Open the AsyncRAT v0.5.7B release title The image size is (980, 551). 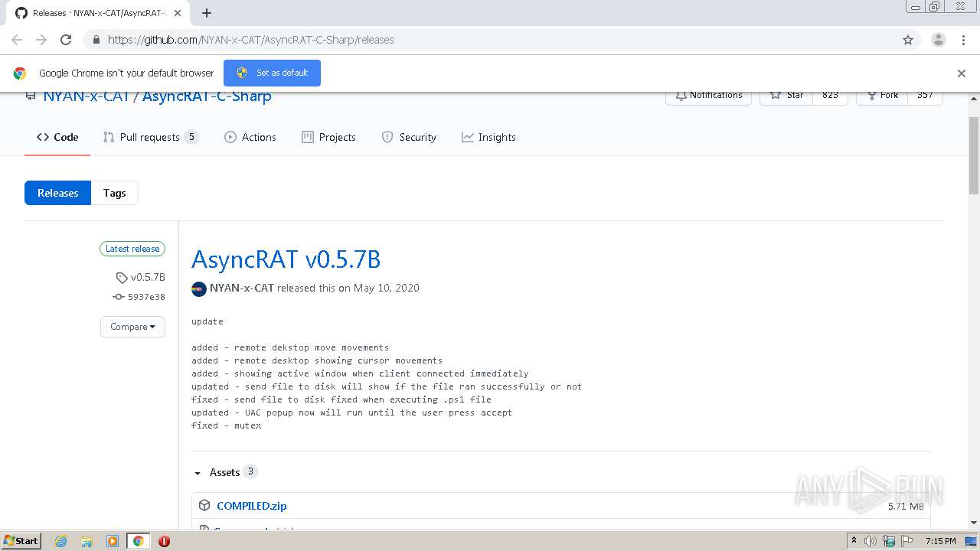point(286,259)
